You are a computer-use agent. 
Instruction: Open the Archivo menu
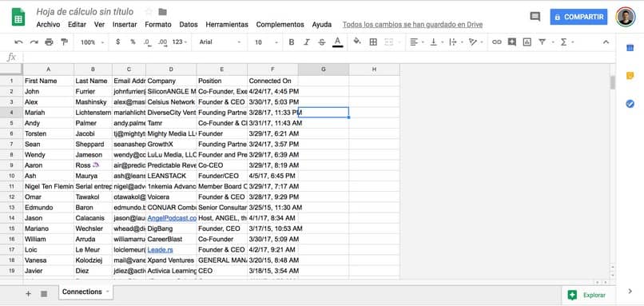(x=48, y=25)
